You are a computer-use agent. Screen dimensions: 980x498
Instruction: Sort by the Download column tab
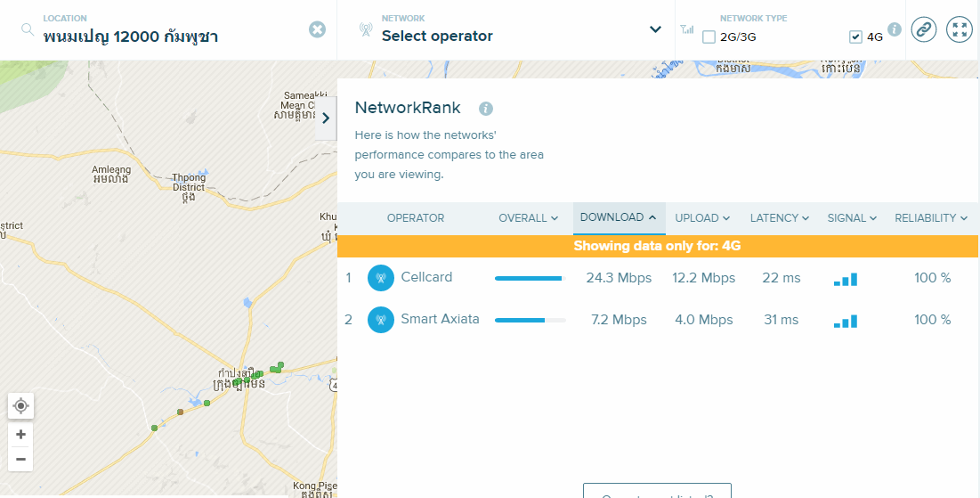tap(618, 217)
